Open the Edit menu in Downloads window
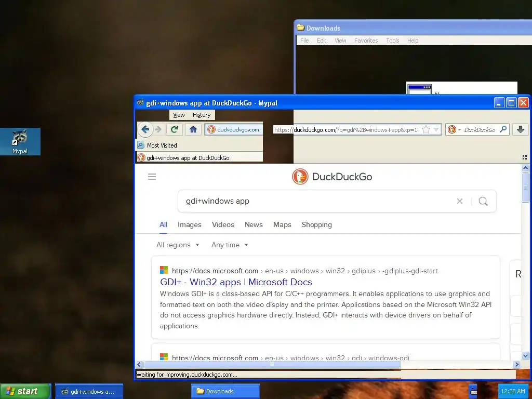This screenshot has width=532, height=399. (x=321, y=41)
